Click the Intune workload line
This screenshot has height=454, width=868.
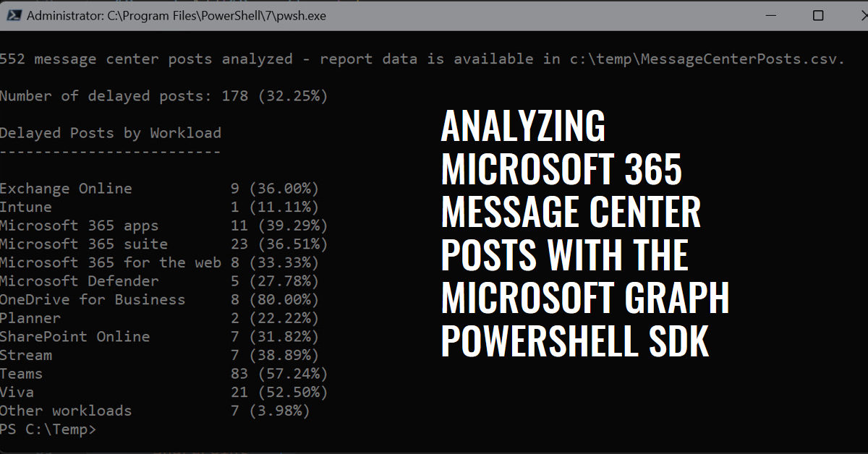159,207
